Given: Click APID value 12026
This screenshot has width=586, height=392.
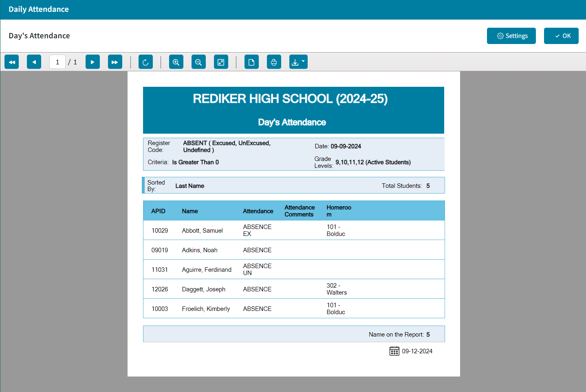Looking at the screenshot, I should (x=160, y=289).
